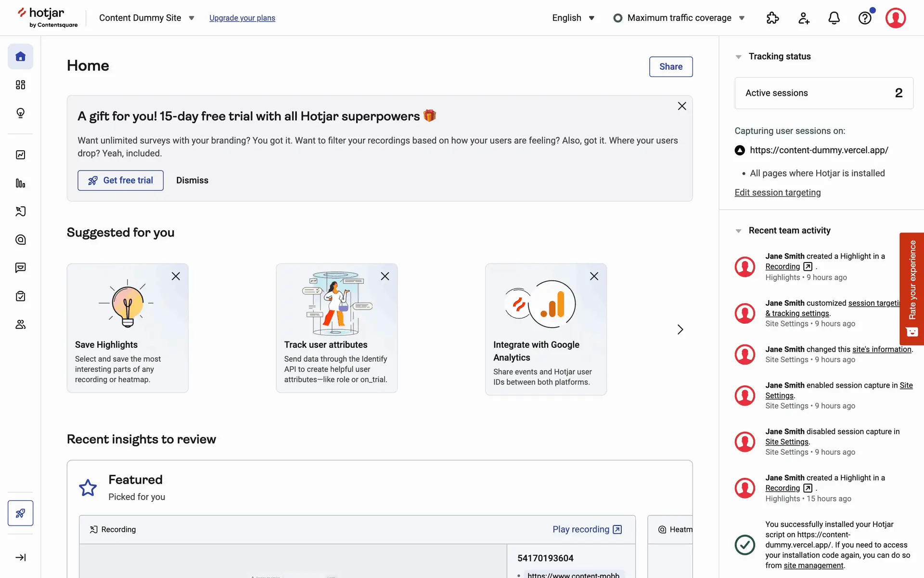Collapse the Tracking status section
This screenshot has height=578, width=924.
click(738, 57)
